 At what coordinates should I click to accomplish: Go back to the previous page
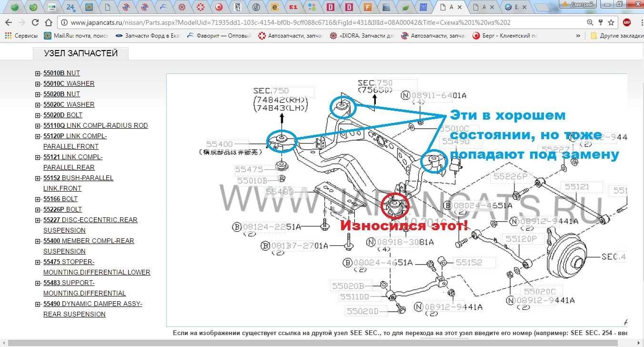click(x=8, y=22)
